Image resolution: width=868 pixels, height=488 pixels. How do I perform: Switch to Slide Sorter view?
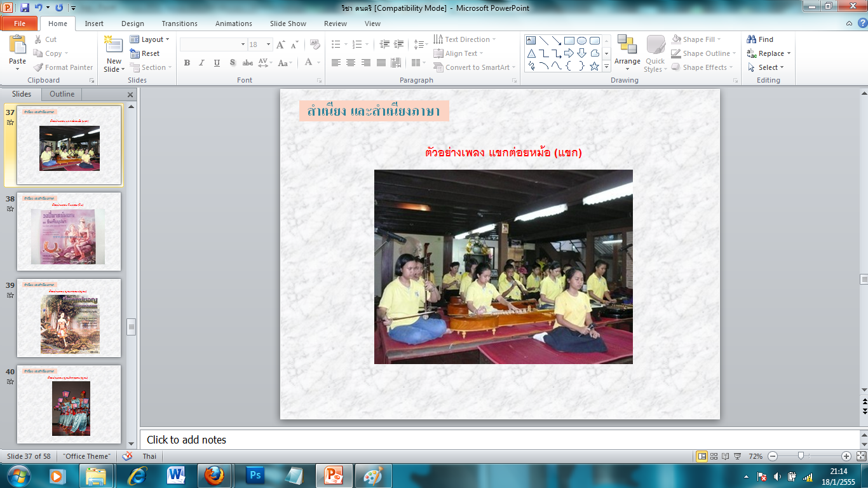click(714, 456)
